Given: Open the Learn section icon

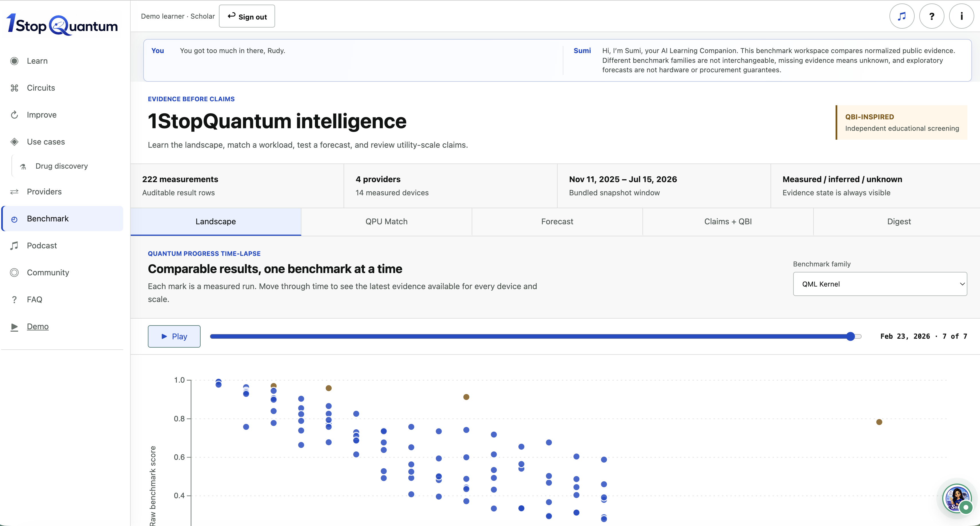Looking at the screenshot, I should (14, 61).
